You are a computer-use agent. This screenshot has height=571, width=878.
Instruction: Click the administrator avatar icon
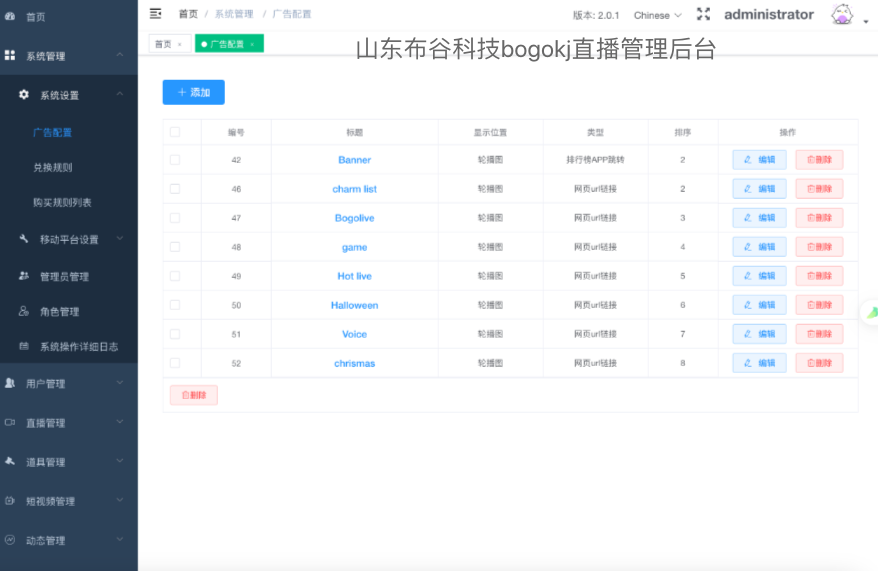[842, 15]
